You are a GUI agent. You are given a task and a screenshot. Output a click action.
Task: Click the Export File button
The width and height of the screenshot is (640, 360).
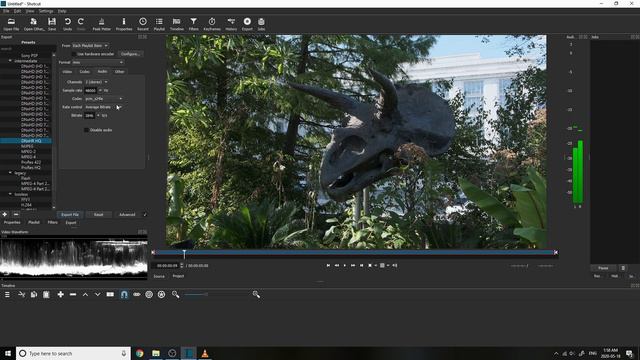click(70, 214)
